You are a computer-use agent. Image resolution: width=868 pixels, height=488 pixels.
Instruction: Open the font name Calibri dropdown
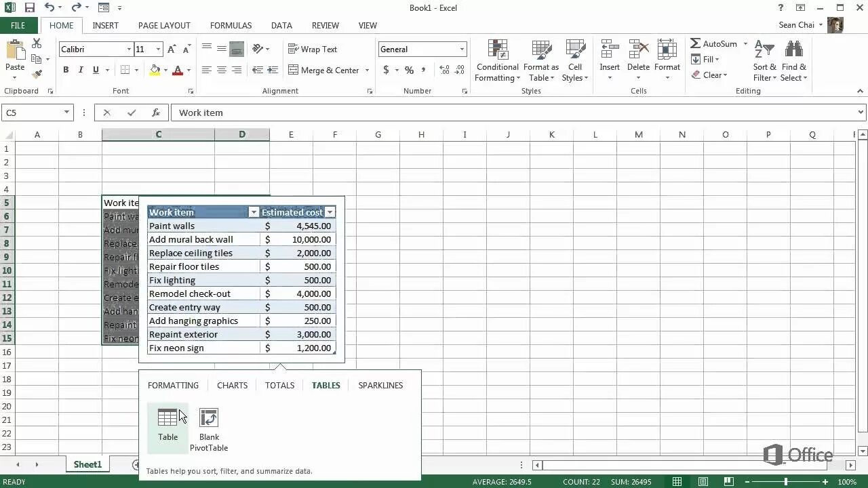(129, 49)
